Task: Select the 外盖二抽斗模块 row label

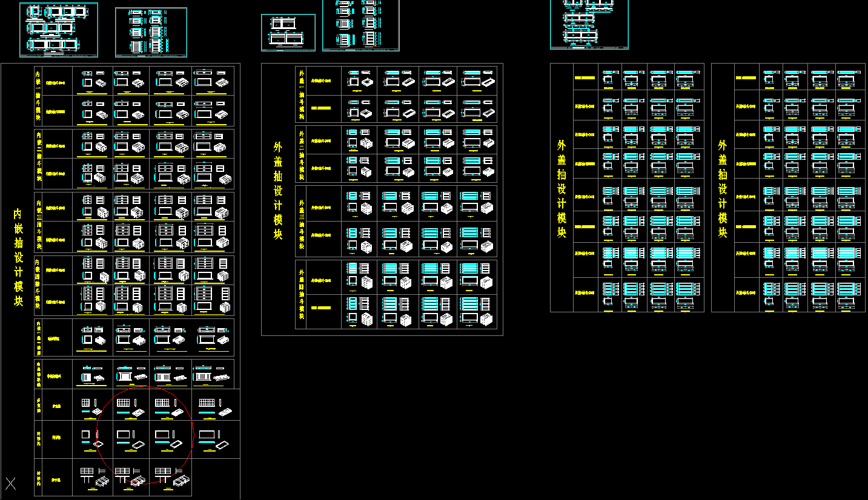Action: coord(301,154)
